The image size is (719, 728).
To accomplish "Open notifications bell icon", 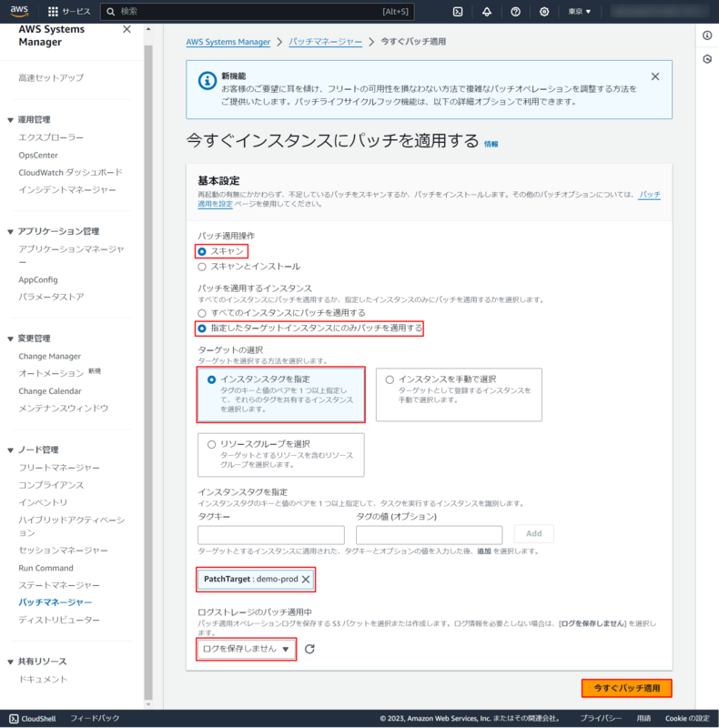I will click(x=487, y=12).
